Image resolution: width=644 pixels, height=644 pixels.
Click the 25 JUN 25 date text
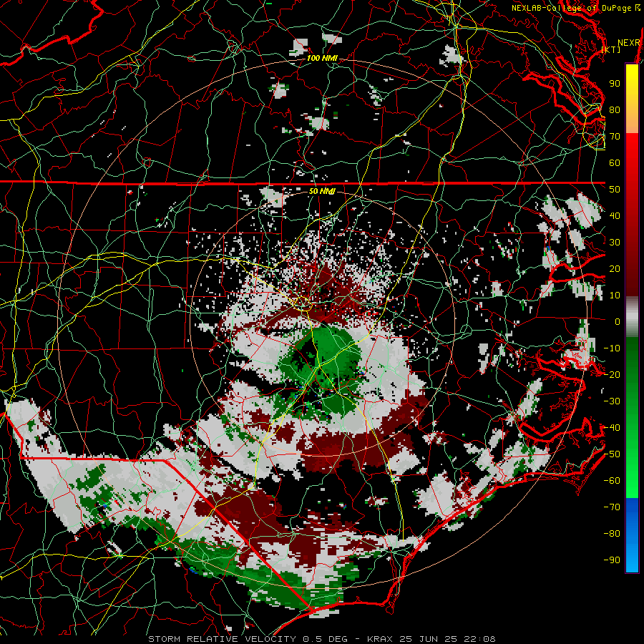click(x=429, y=639)
